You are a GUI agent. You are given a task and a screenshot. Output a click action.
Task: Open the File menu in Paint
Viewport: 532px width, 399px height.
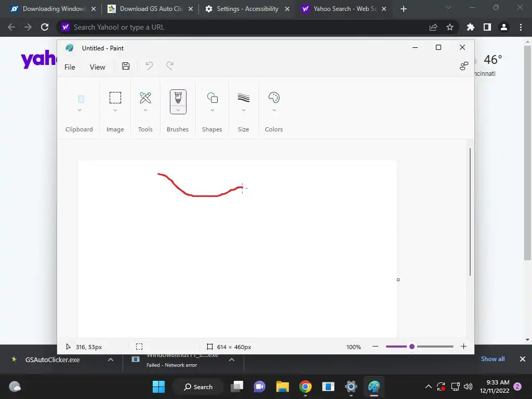point(70,67)
